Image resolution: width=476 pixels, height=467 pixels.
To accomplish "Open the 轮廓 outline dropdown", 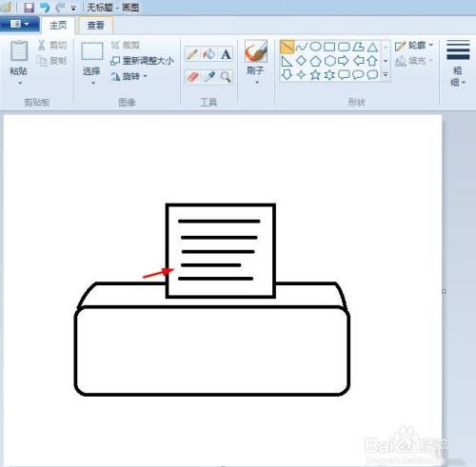I will tap(414, 46).
